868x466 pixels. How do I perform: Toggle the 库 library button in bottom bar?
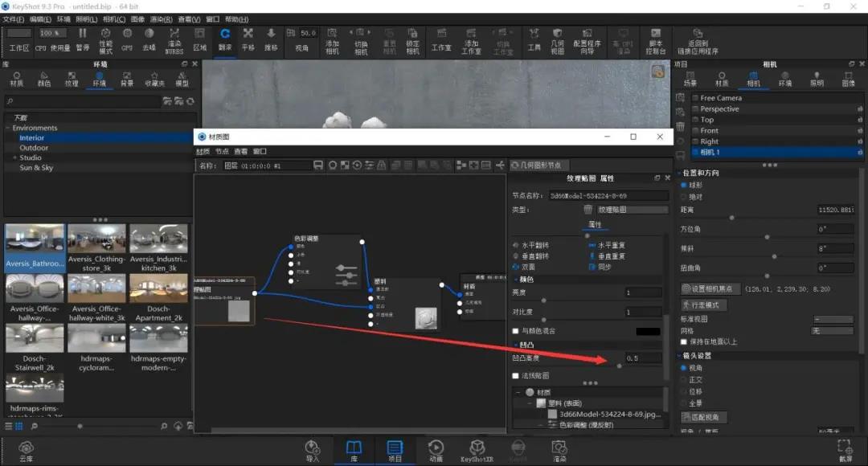pos(354,451)
